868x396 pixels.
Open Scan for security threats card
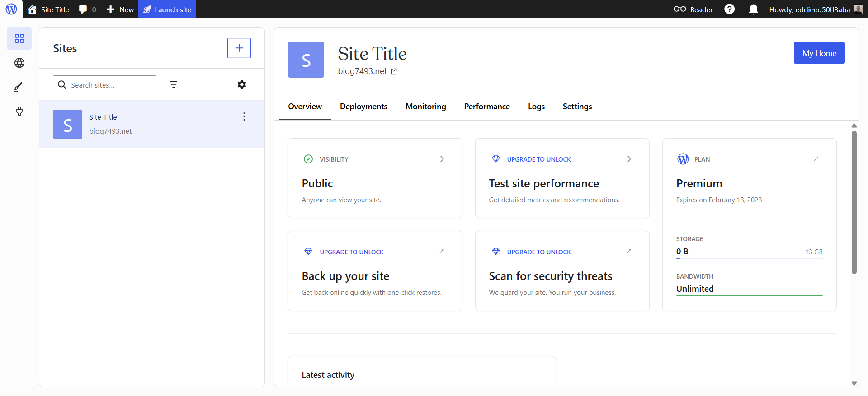point(562,270)
